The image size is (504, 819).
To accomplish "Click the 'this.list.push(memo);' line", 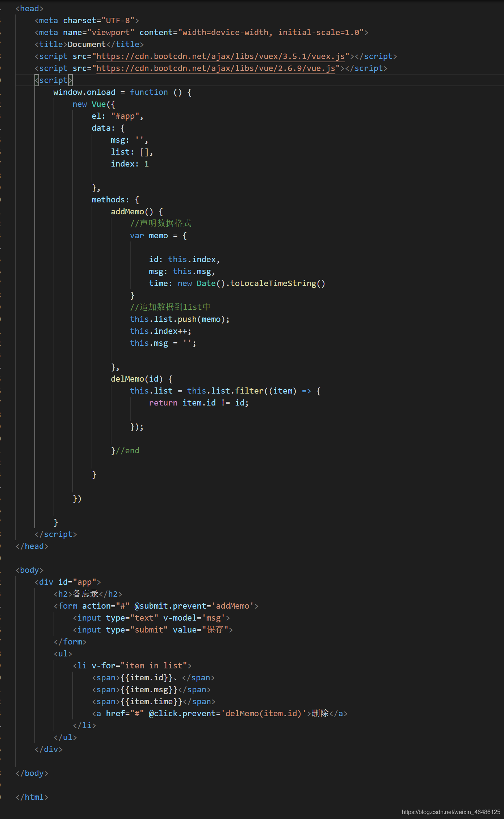I will (180, 319).
